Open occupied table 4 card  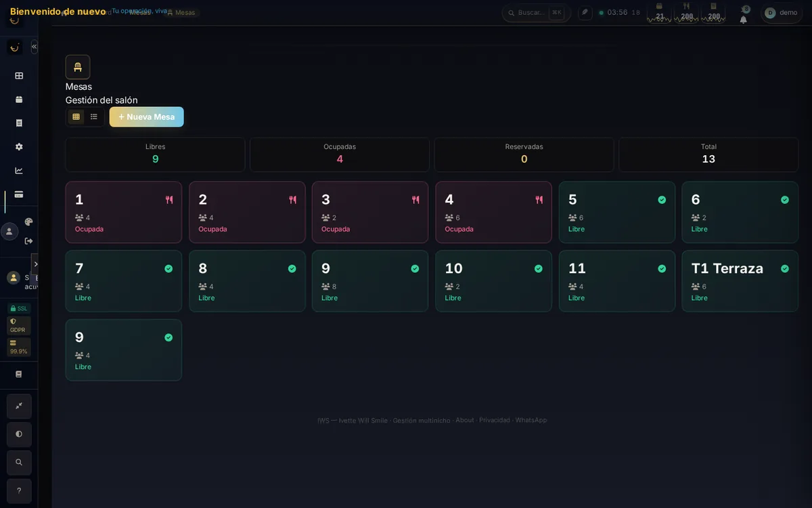coord(493,212)
